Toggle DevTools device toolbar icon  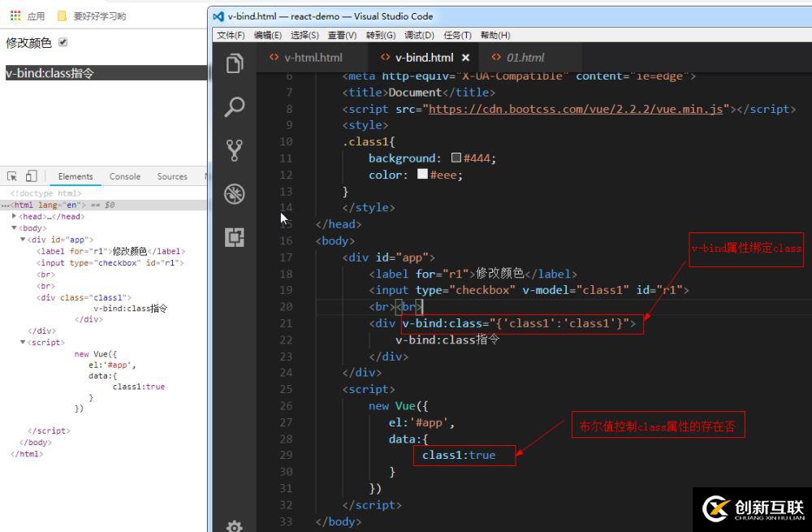click(x=31, y=176)
